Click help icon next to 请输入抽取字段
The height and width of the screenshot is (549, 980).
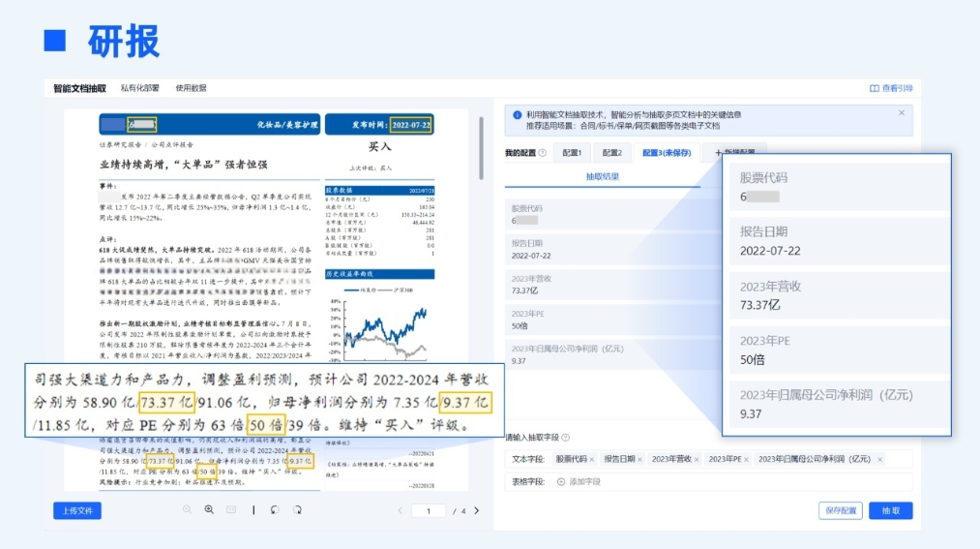click(565, 439)
